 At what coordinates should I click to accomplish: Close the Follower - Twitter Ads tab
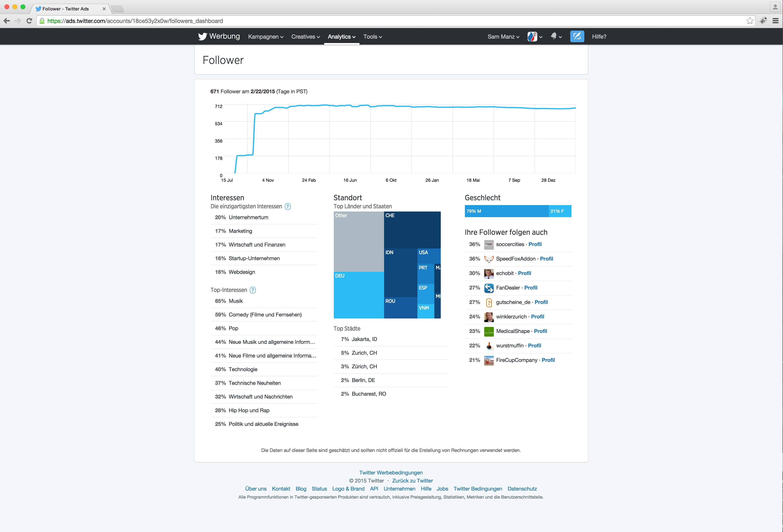coord(104,9)
